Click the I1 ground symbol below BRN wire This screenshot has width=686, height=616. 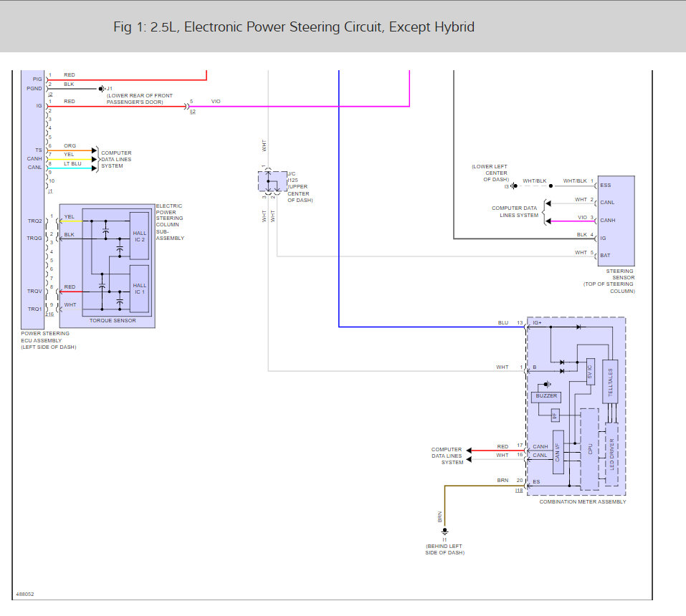(444, 531)
